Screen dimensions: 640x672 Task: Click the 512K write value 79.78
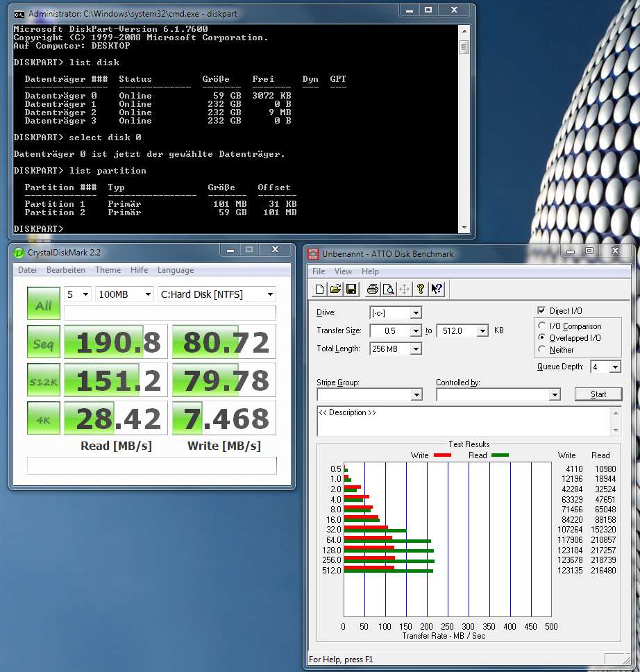(224, 380)
